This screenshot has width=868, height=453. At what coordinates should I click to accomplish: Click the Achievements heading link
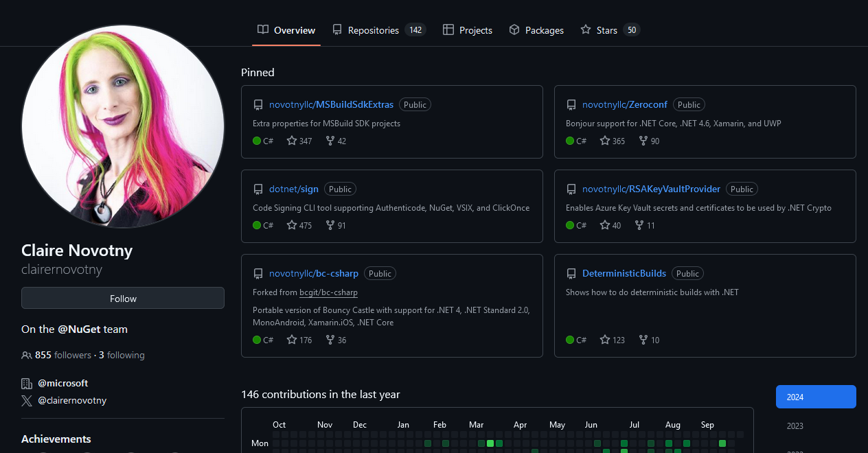[x=56, y=439]
